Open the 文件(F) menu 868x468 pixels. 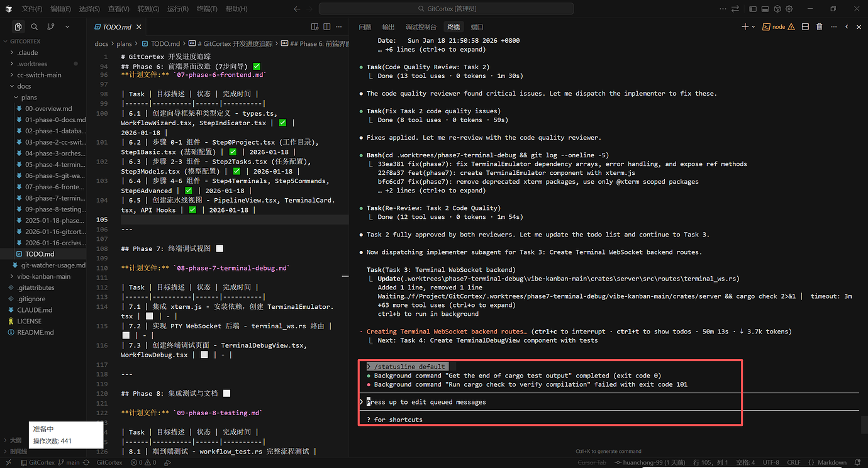point(32,9)
